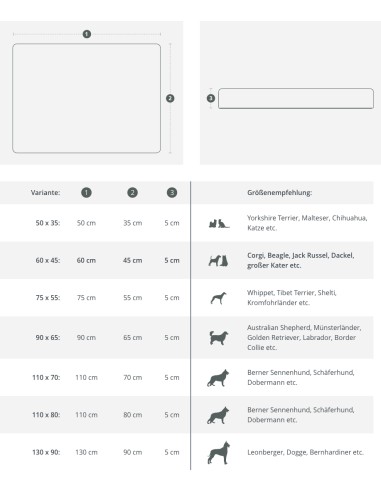Click the number 3 column header in the table
381x492 pixels.
[x=172, y=192]
